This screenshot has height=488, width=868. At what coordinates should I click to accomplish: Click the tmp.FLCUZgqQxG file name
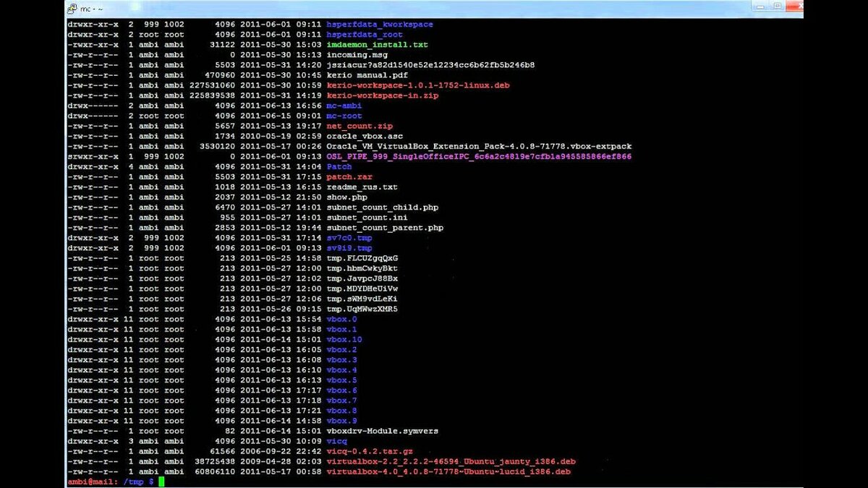(x=362, y=258)
